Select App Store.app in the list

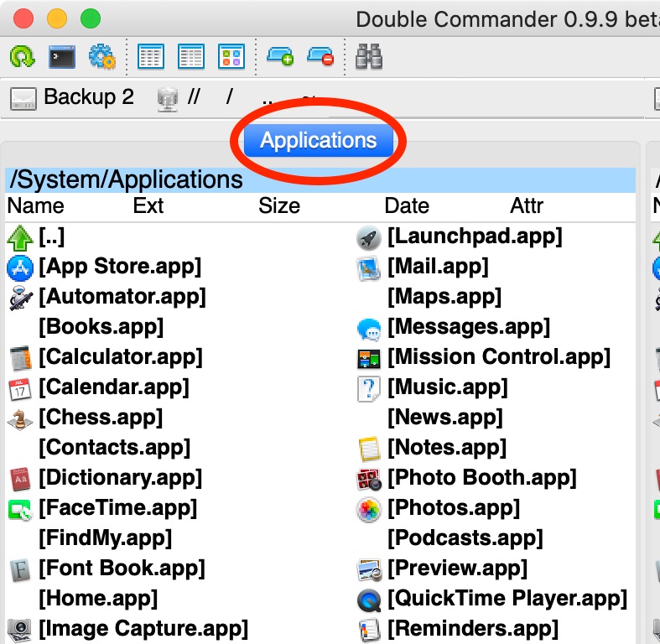point(119,267)
